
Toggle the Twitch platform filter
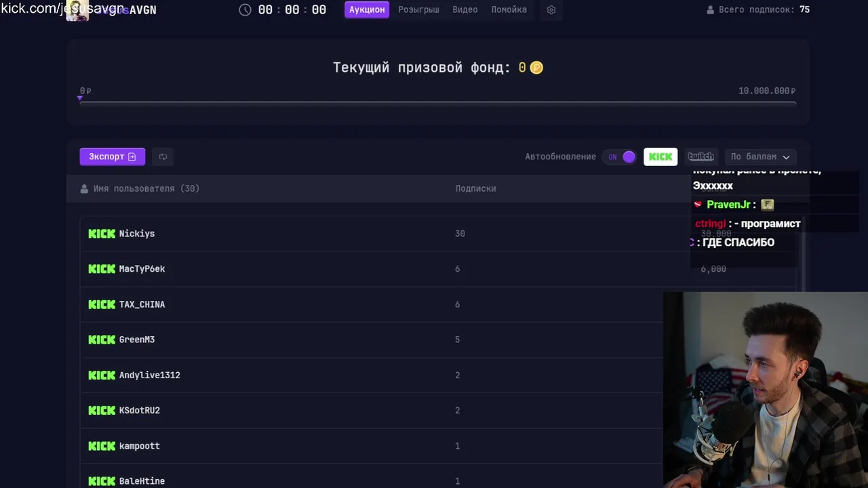(x=701, y=157)
